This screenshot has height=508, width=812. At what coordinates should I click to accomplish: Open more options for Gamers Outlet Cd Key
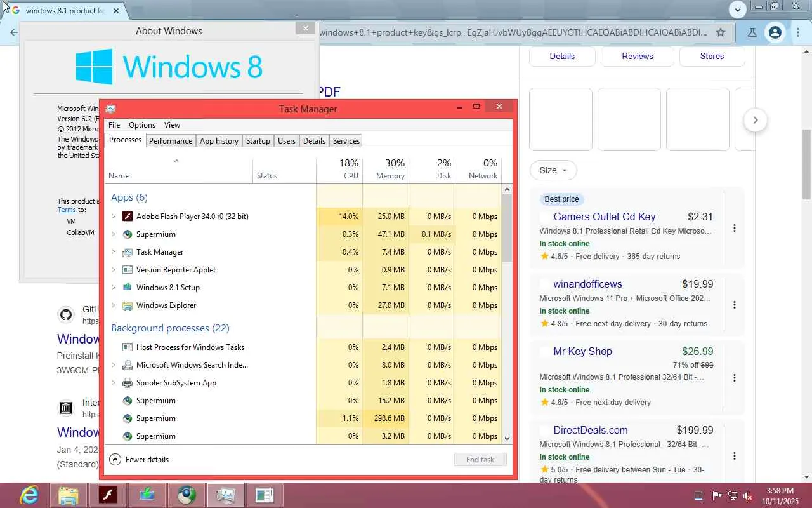pyautogui.click(x=735, y=228)
